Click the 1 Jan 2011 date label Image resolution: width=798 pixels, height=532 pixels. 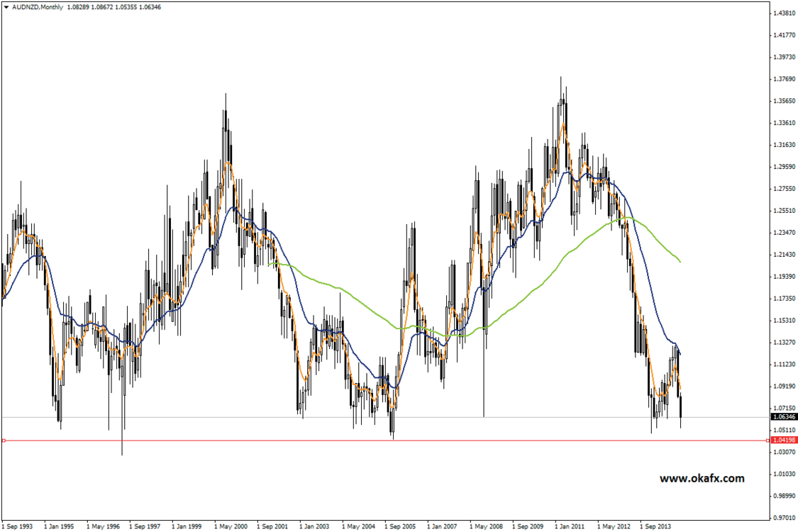[x=570, y=526]
